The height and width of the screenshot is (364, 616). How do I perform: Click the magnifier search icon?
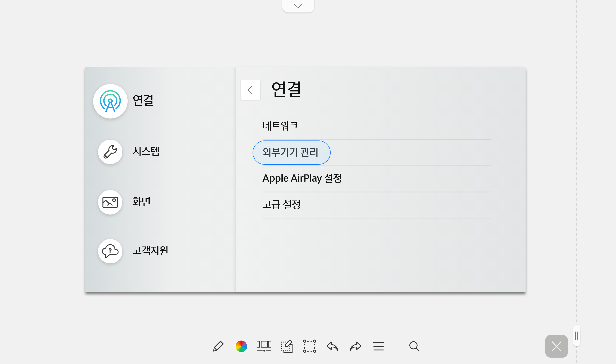pos(414,346)
